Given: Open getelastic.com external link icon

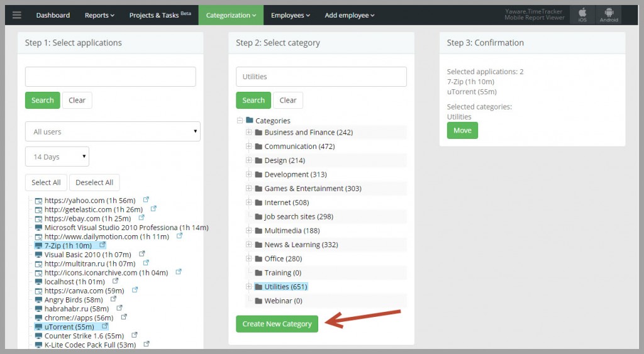Looking at the screenshot, I should pos(153,209).
